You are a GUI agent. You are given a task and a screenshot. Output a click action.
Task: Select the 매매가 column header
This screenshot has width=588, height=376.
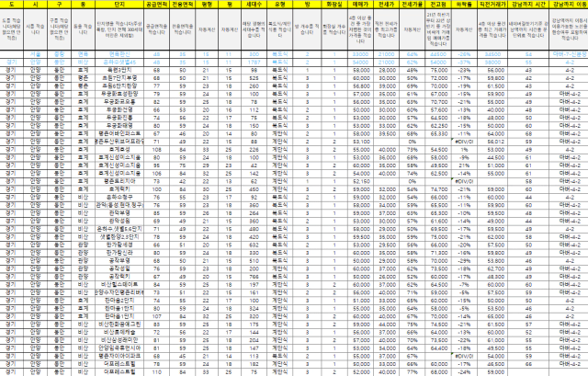360,5
